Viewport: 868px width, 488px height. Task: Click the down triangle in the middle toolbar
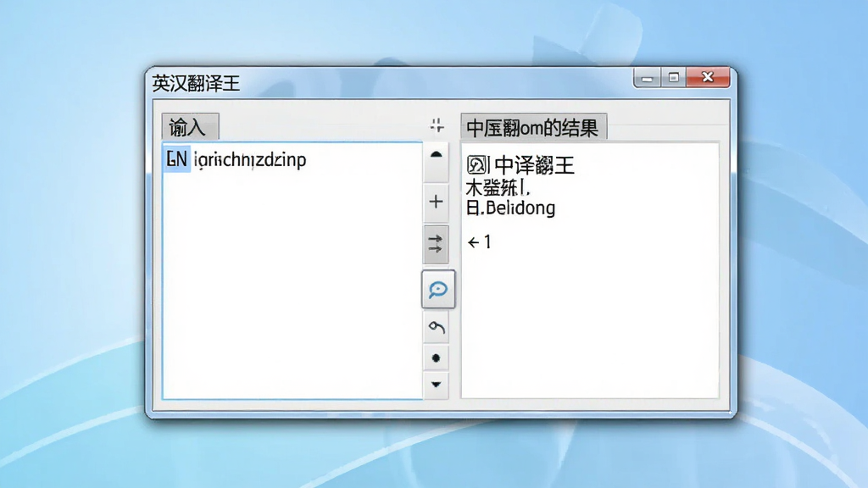pos(437,385)
